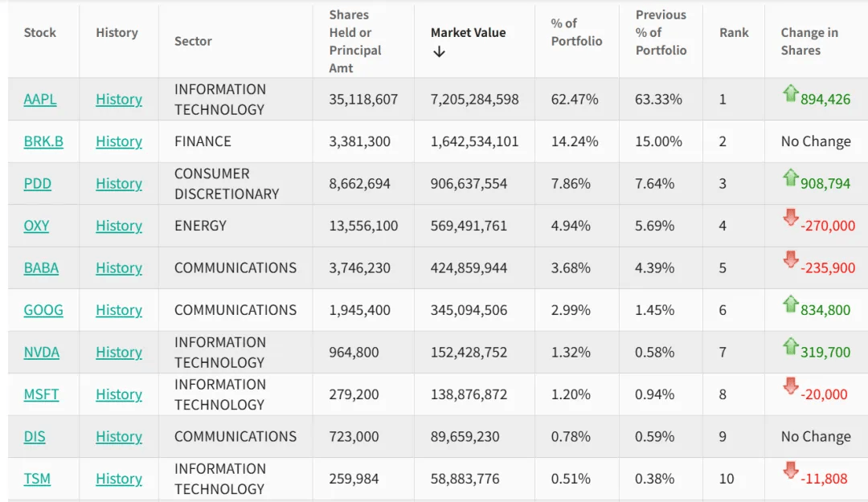The height and width of the screenshot is (502, 868).
Task: Sort by the Rank column header
Action: (734, 33)
